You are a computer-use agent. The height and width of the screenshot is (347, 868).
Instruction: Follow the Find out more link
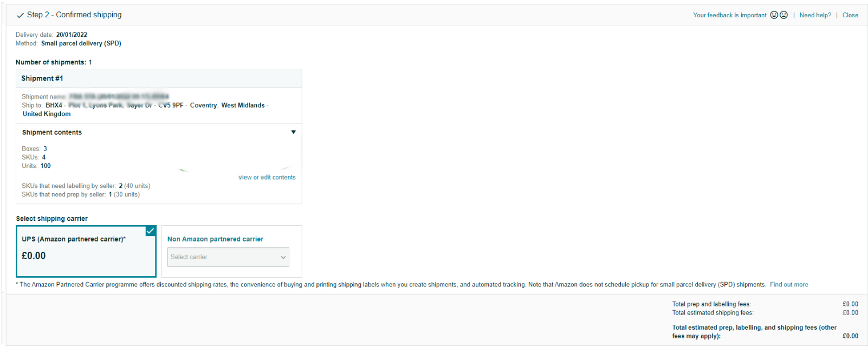tap(789, 285)
